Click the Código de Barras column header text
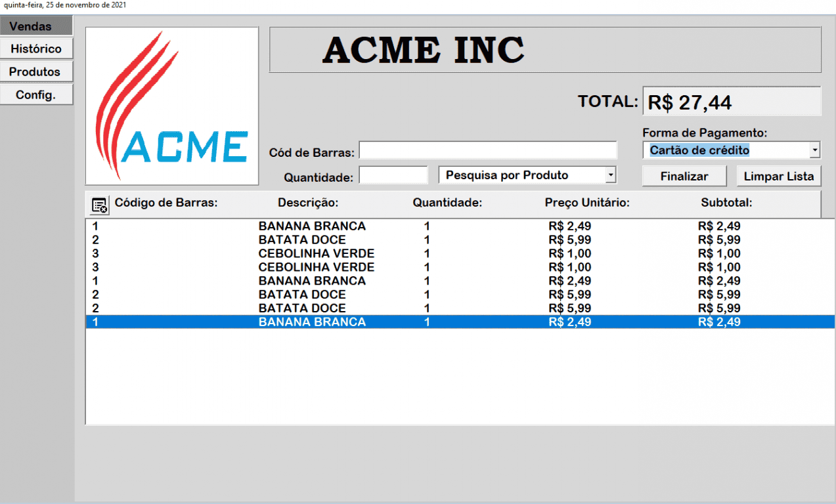The height and width of the screenshot is (504, 836). (x=166, y=203)
